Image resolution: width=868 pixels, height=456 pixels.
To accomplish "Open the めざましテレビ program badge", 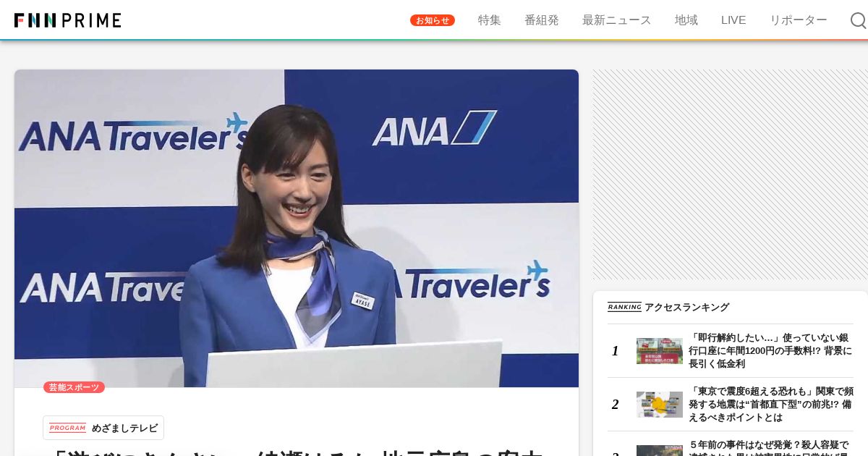I will tap(103, 428).
